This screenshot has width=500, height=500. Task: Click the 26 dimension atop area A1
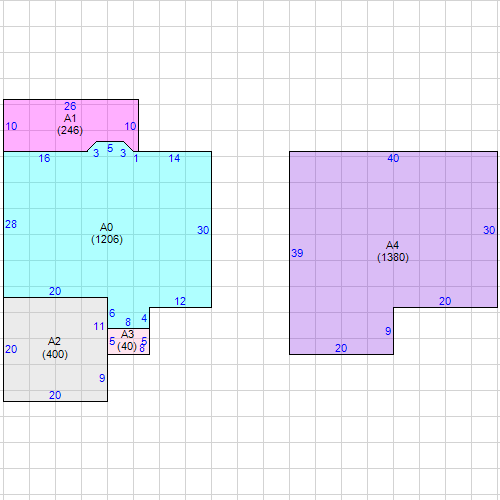(70, 106)
